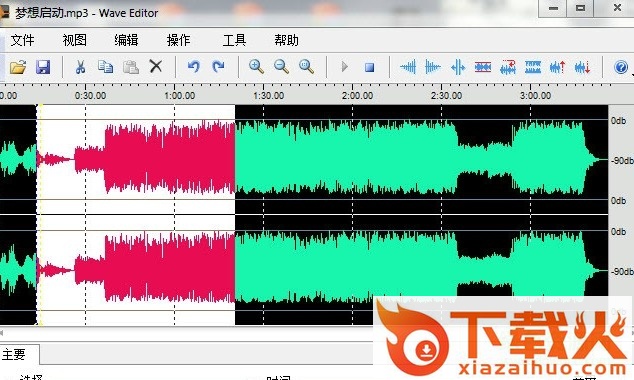Reduce volume with the down arrow icon
The height and width of the screenshot is (380, 634).
click(x=583, y=67)
